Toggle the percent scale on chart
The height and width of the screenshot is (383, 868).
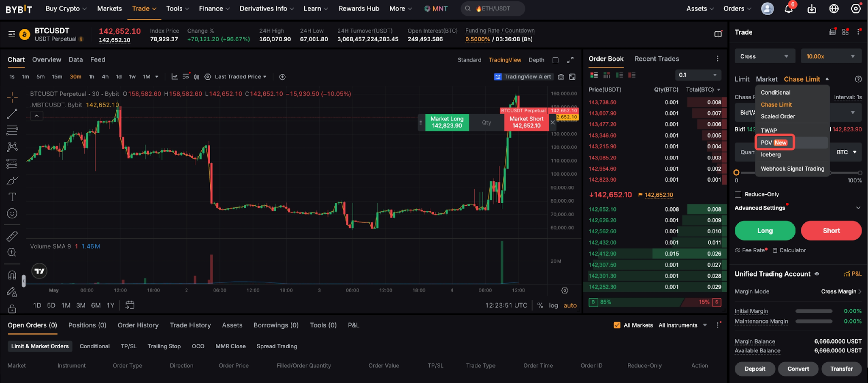click(x=540, y=305)
